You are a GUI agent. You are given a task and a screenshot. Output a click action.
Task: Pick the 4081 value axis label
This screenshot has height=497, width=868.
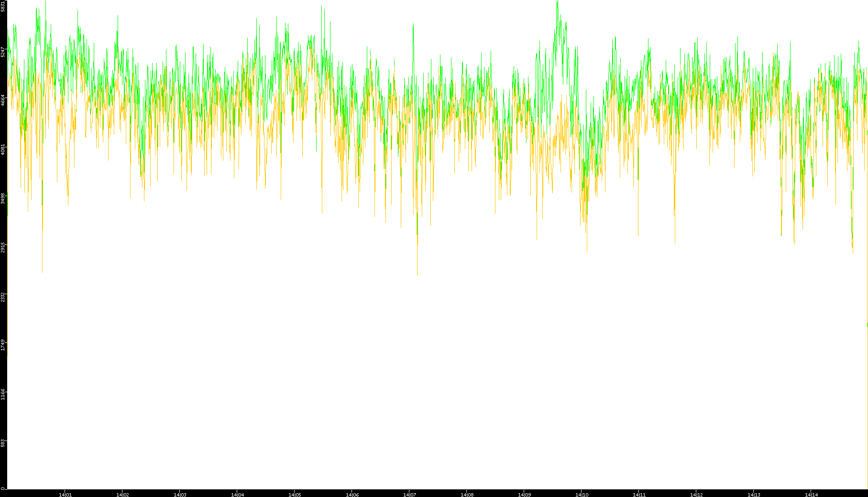tap(3, 149)
